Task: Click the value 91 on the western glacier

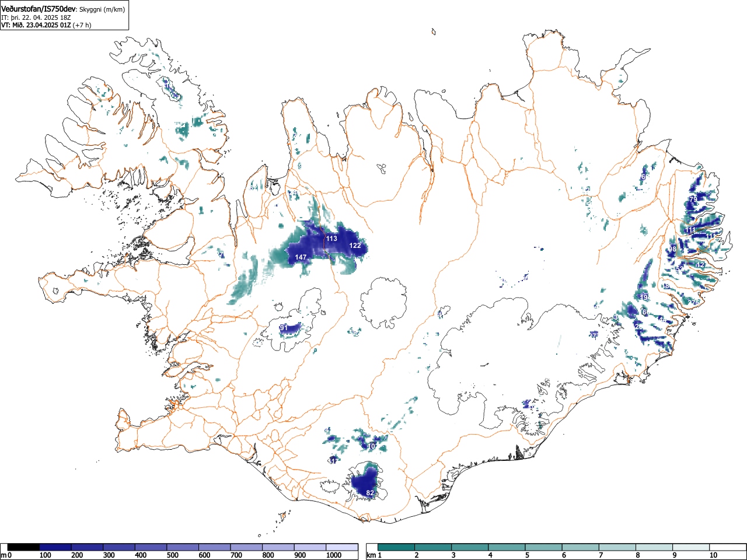Action: [x=284, y=328]
